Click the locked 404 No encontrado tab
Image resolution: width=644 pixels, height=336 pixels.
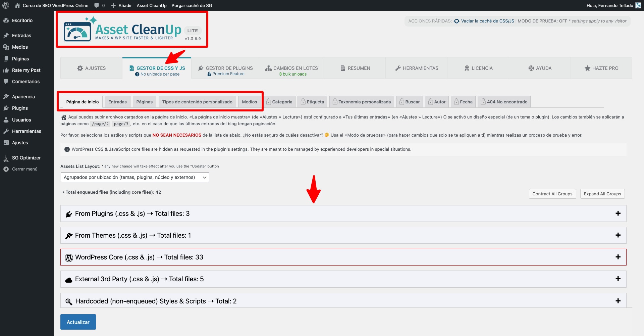coord(504,102)
